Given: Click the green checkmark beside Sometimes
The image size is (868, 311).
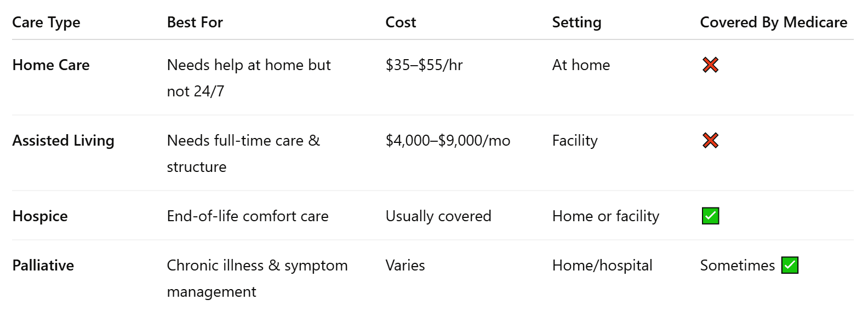Looking at the screenshot, I should [x=790, y=266].
